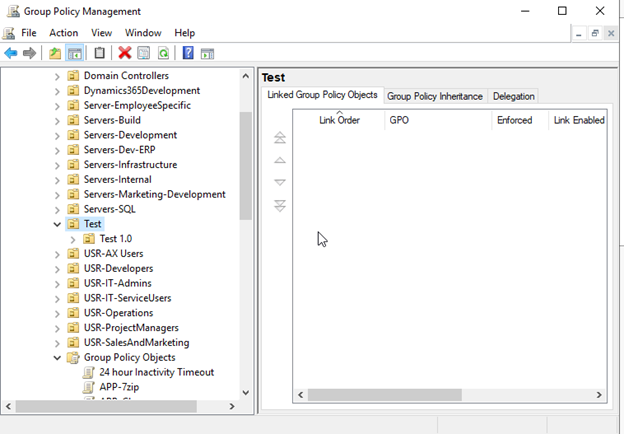Click the 24 hour Inactivity Timeout scroll icon
The height and width of the screenshot is (434, 624).
pos(89,372)
